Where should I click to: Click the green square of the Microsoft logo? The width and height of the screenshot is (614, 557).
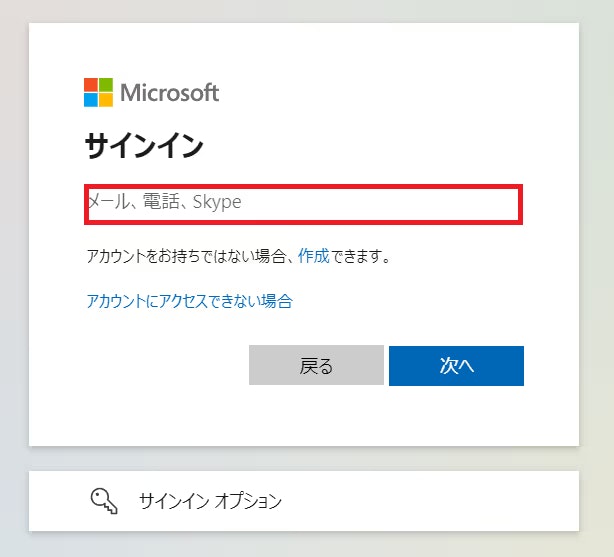click(x=106, y=85)
